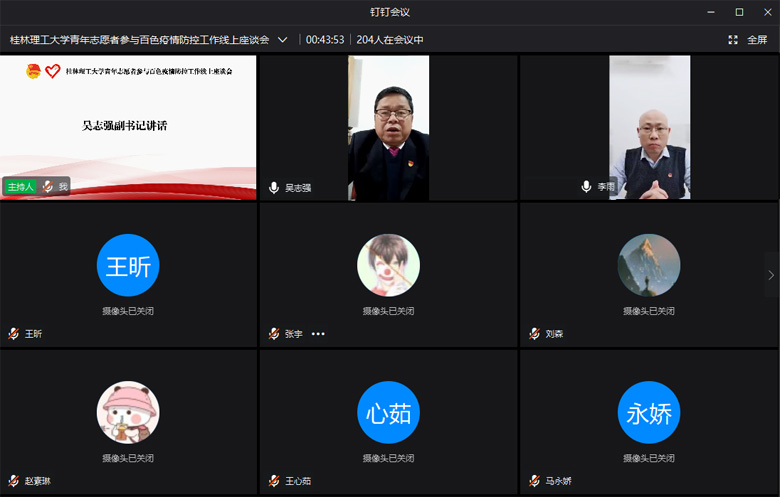Screen dimensions: 780x497
Task: Go to next page of participants
Action: pyautogui.click(x=770, y=275)
